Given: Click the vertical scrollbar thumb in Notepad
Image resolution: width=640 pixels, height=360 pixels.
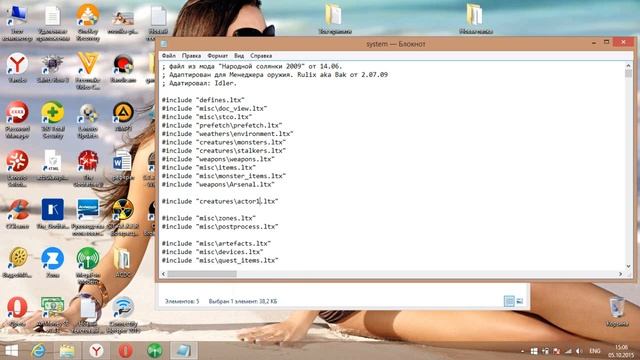Looking at the screenshot, I should coord(628,73).
